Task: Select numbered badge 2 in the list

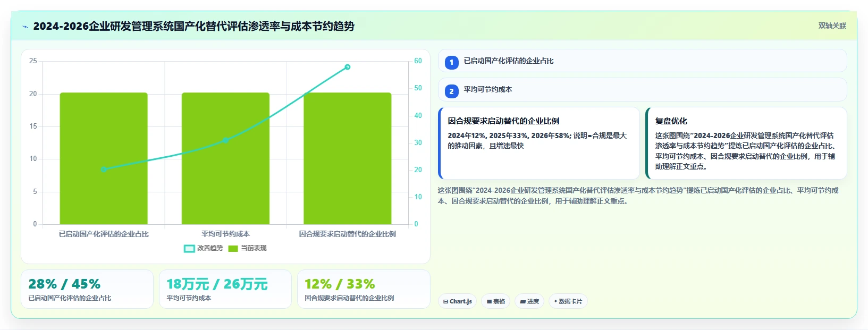Action: pyautogui.click(x=451, y=91)
